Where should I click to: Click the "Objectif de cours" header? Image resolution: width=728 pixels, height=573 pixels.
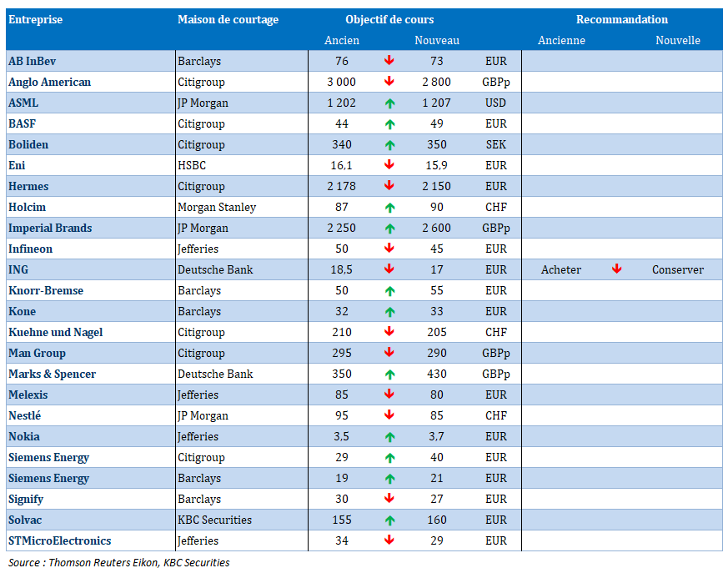(389, 19)
